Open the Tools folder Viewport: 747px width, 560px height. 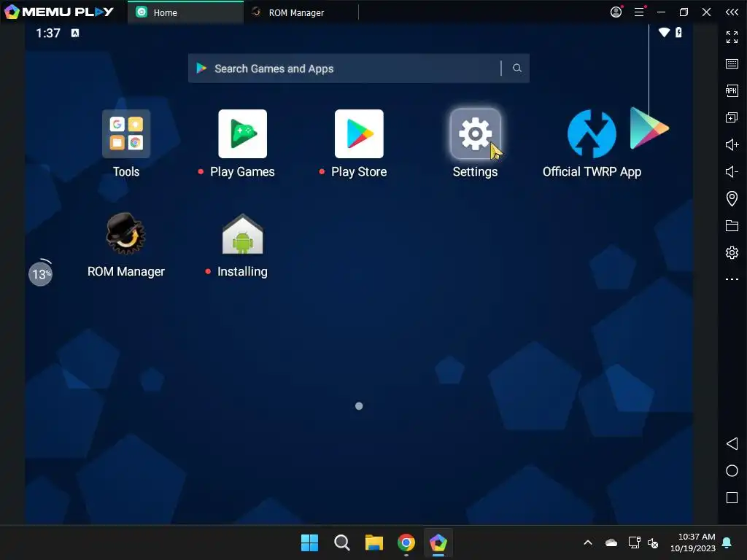point(125,134)
